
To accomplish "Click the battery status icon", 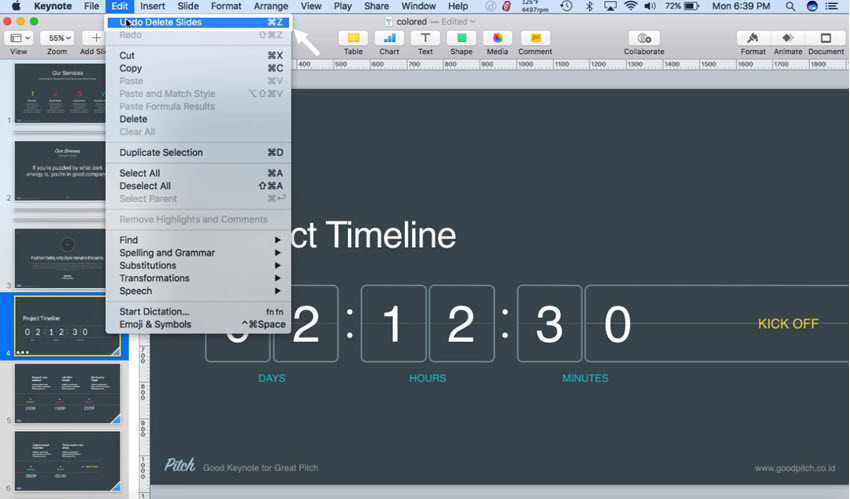I will pyautogui.click(x=692, y=6).
